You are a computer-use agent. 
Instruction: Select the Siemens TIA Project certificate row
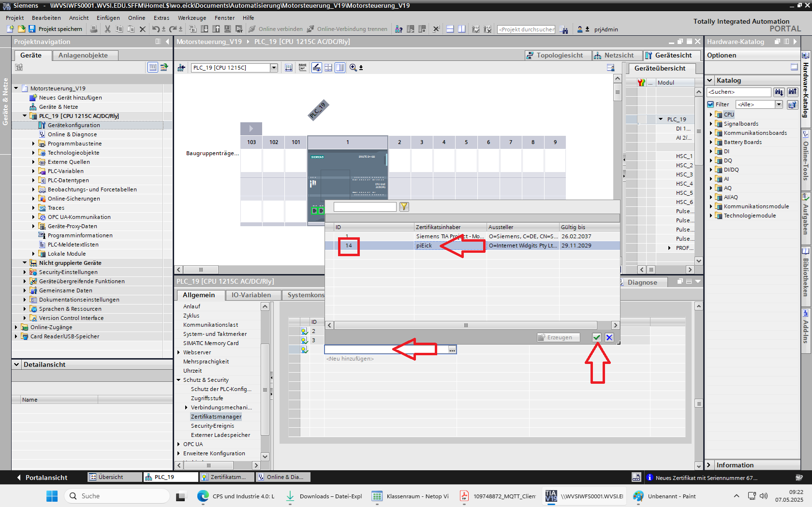pyautogui.click(x=472, y=236)
